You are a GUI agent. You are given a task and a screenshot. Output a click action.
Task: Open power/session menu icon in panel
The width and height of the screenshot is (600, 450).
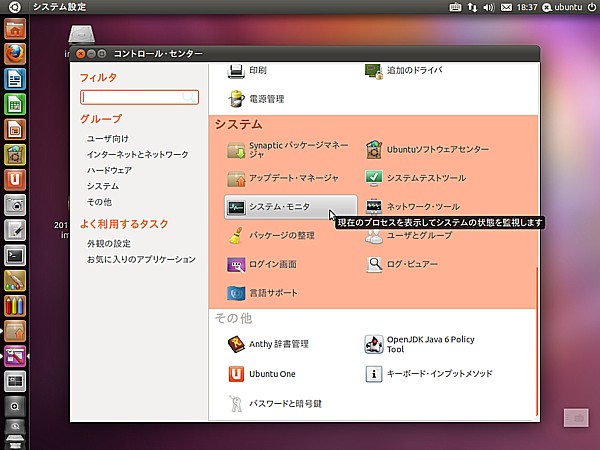(592, 7)
